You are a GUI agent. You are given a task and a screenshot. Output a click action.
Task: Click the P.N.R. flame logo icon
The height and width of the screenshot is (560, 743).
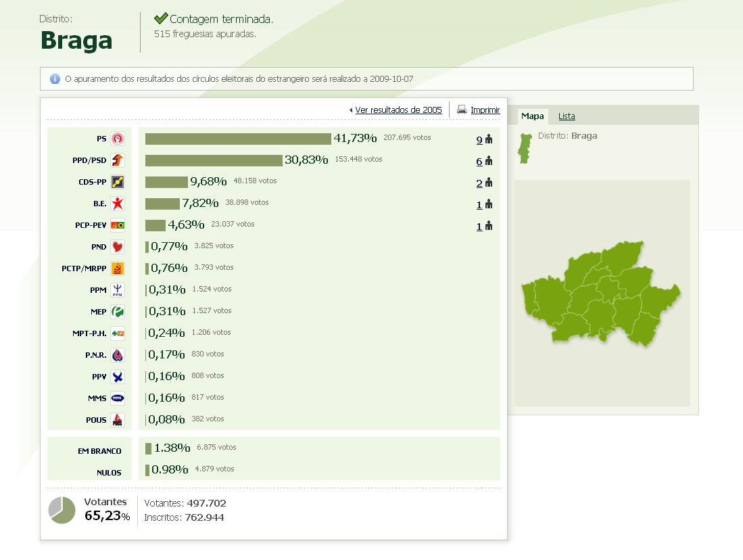118,355
